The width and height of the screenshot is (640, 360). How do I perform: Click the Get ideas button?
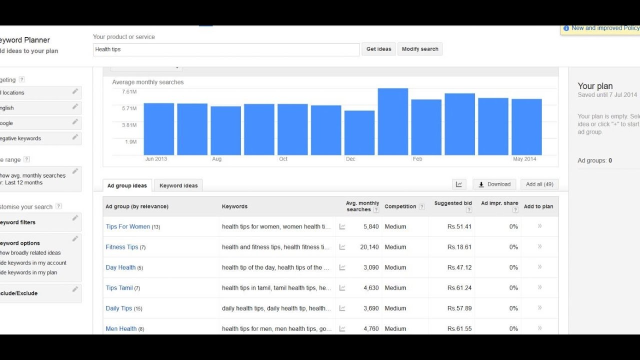point(378,49)
